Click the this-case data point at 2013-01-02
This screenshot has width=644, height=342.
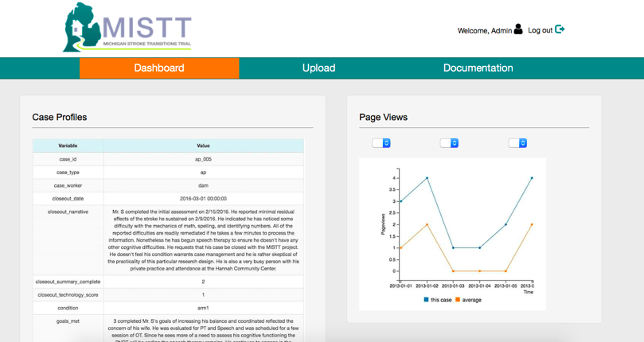[x=427, y=178]
